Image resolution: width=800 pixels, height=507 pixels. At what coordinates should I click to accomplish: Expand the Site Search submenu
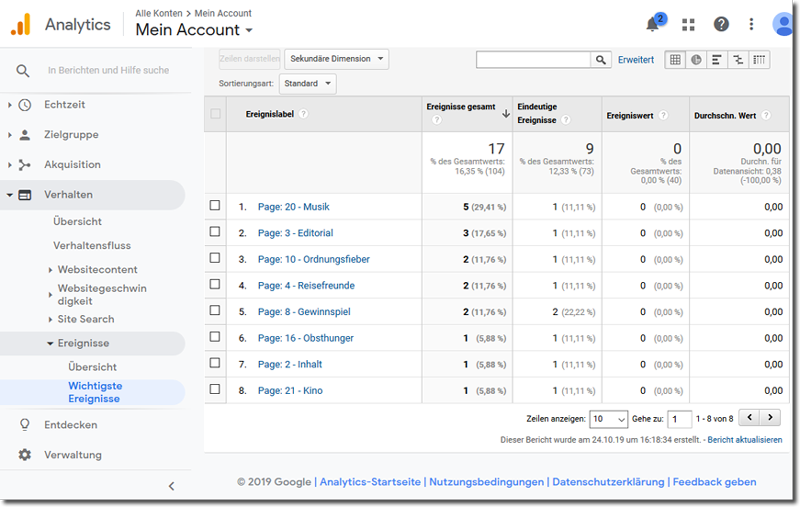[x=50, y=319]
